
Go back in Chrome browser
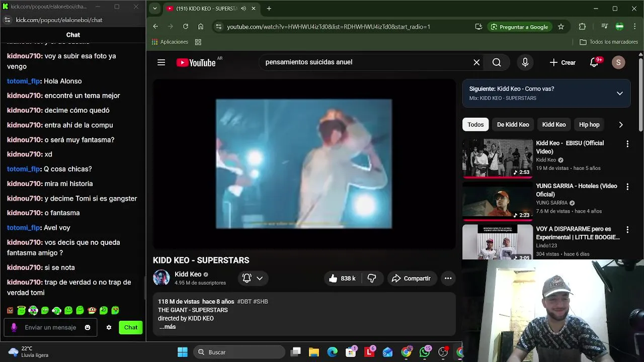[x=155, y=27]
